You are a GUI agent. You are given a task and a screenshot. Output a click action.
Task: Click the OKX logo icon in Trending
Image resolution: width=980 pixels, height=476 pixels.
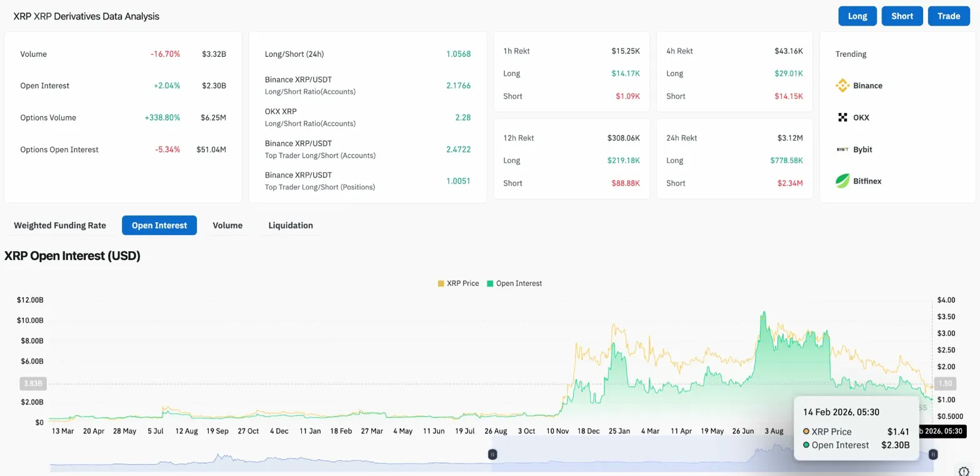tap(842, 117)
